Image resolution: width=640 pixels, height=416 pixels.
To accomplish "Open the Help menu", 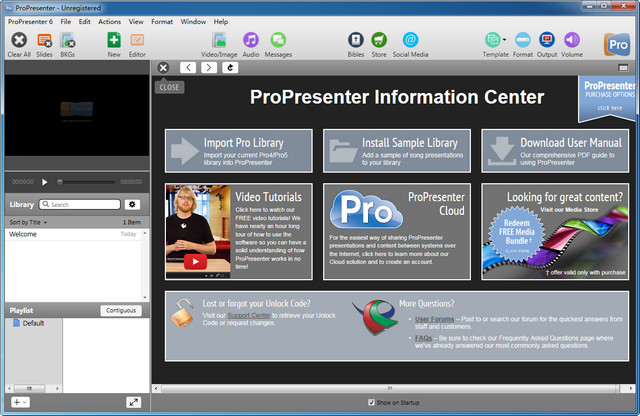I will (x=221, y=22).
